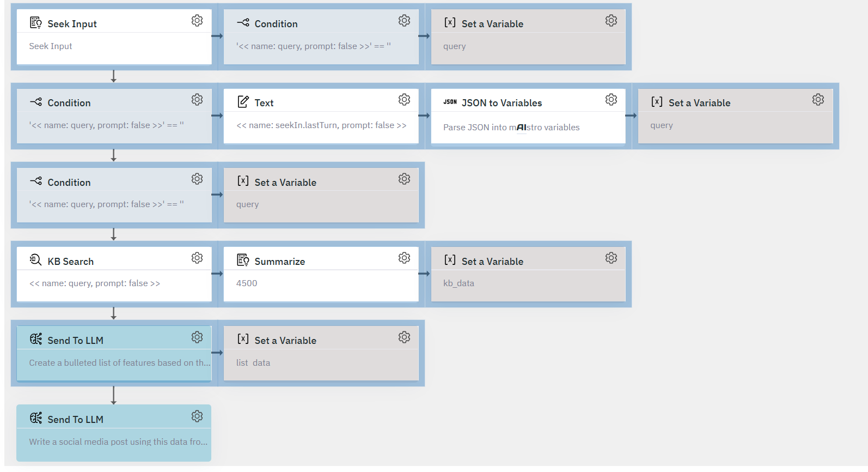Screen dimensions: 868x472
Task: Open gear on the Text node
Action: point(404,100)
